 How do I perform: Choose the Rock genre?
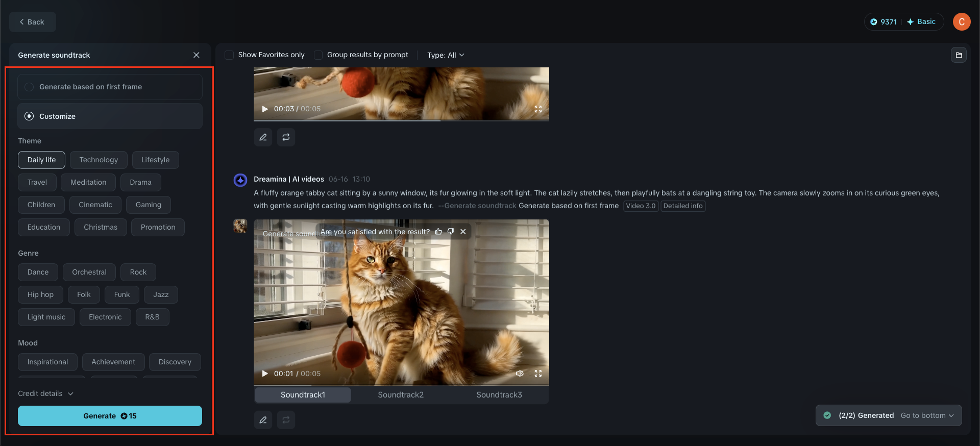pyautogui.click(x=138, y=272)
